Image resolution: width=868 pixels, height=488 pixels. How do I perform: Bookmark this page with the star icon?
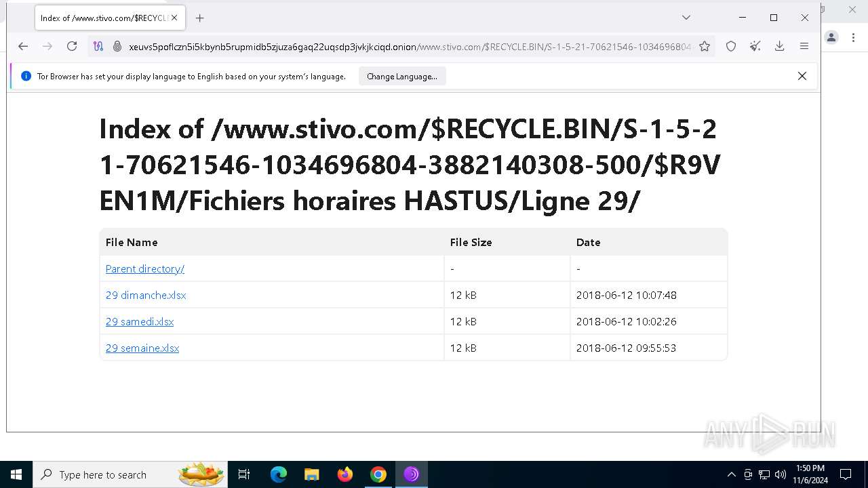705,46
